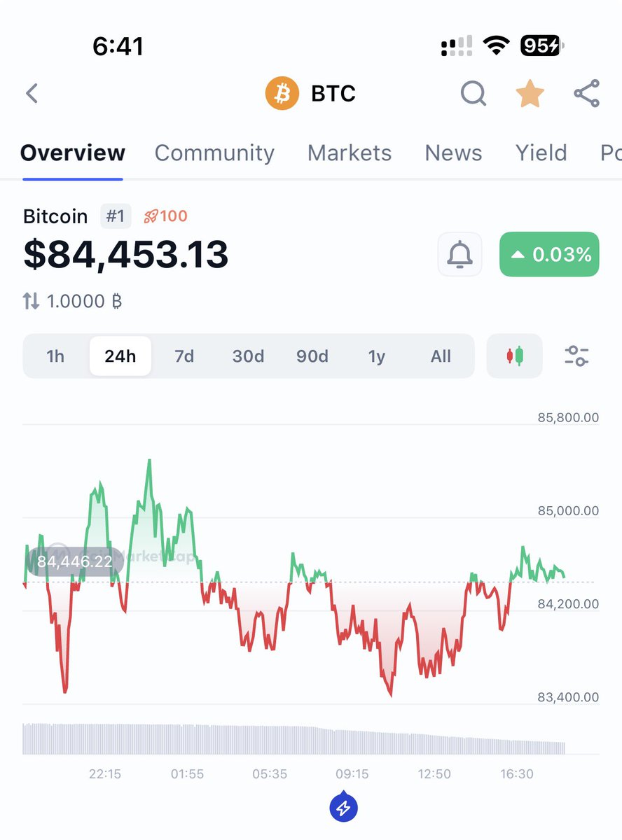Tap the 85,000.00 axis label
This screenshot has width=622, height=840.
pyautogui.click(x=568, y=511)
